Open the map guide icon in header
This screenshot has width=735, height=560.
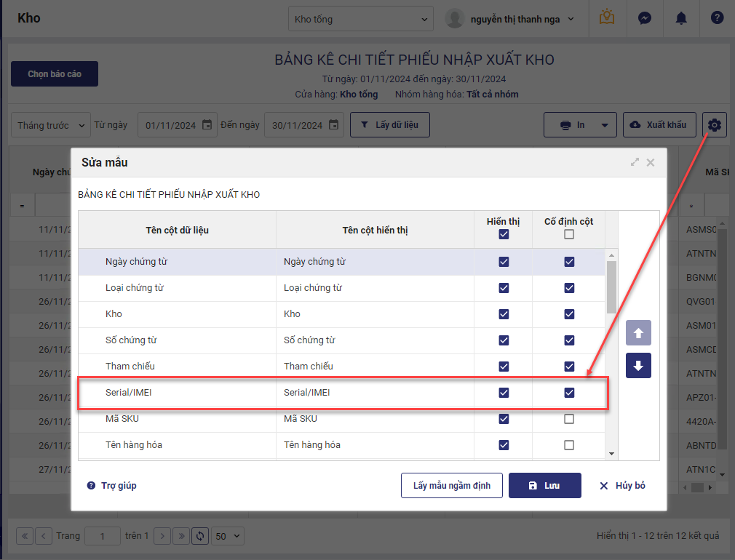pos(607,19)
